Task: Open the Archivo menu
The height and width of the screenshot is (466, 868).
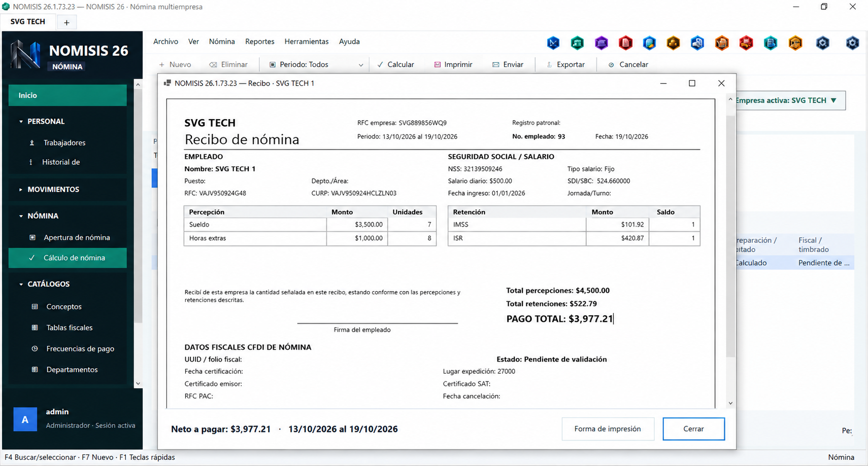Action: click(x=165, y=42)
